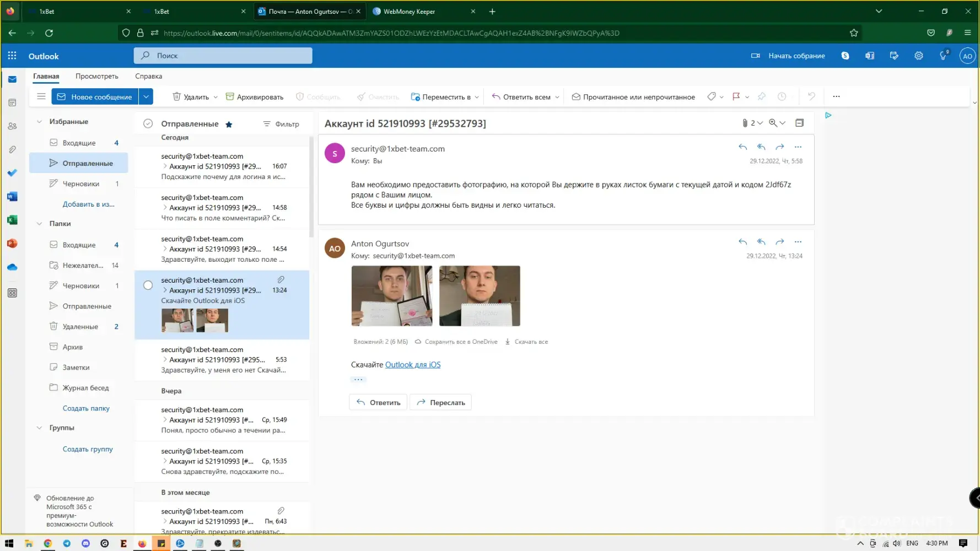Open the Calendar icon in left rail

tap(12, 102)
